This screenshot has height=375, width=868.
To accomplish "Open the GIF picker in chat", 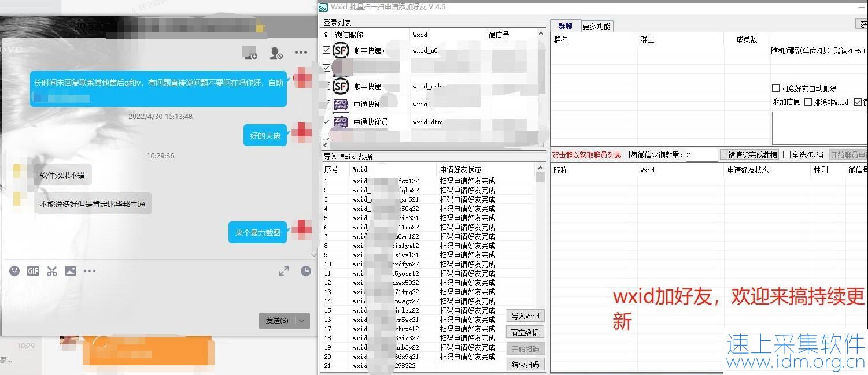I will click(33, 271).
